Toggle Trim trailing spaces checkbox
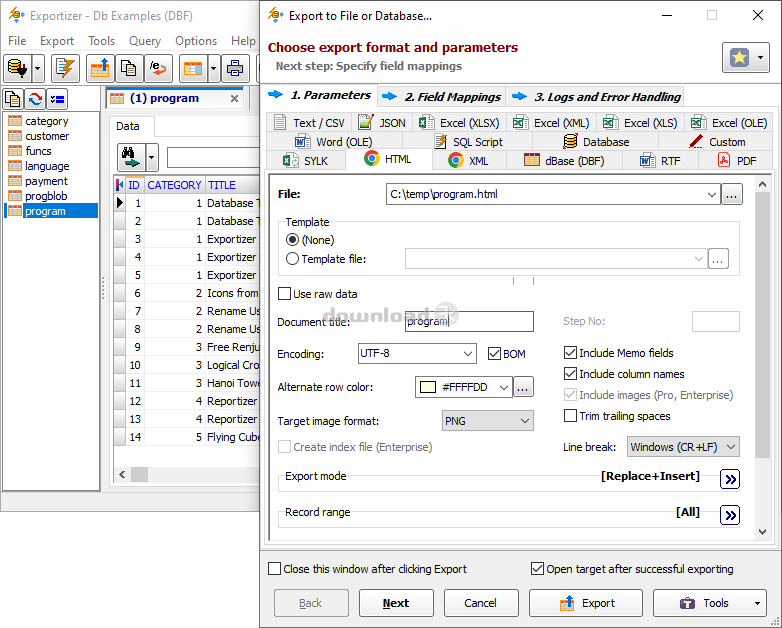This screenshot has height=628, width=782. 571,416
